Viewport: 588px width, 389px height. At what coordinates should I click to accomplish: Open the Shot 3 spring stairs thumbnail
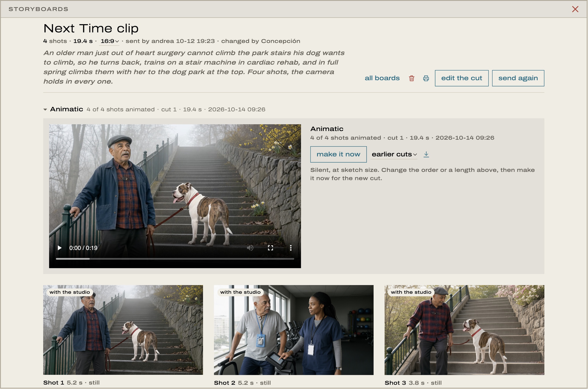(x=465, y=330)
